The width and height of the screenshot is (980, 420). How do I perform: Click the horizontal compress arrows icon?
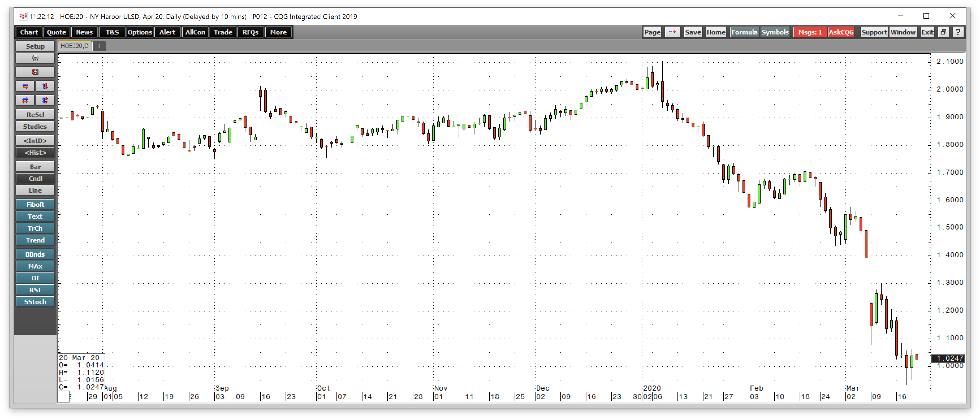click(x=25, y=100)
